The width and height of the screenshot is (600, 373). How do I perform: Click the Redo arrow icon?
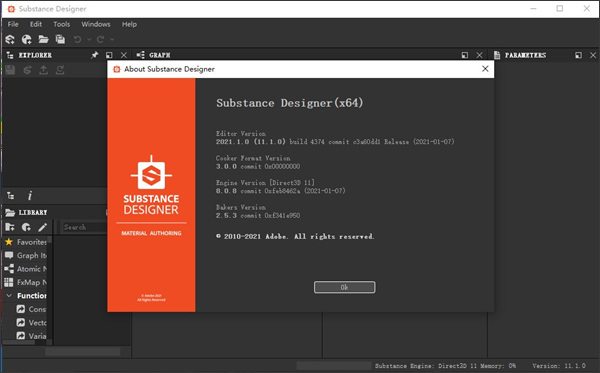coord(100,39)
